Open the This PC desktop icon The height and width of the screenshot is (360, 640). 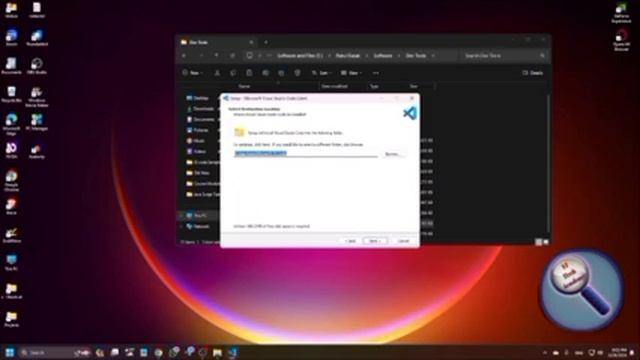tap(11, 263)
